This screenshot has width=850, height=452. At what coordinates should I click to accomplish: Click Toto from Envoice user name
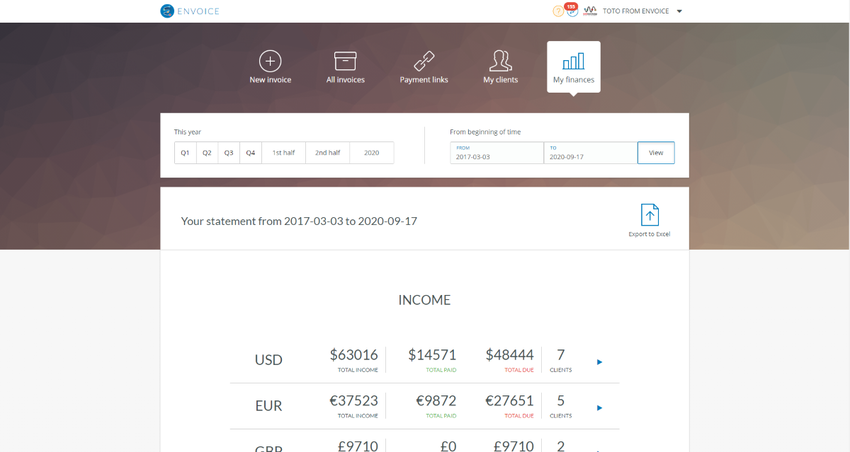pyautogui.click(x=636, y=11)
